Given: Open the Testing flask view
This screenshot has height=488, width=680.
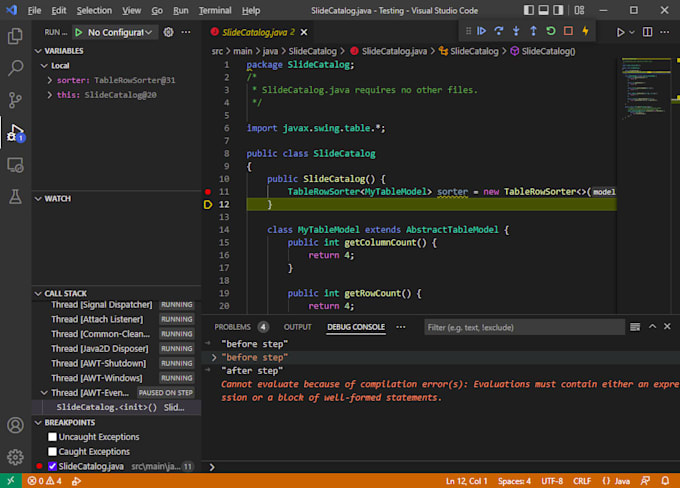Looking at the screenshot, I should [15, 197].
